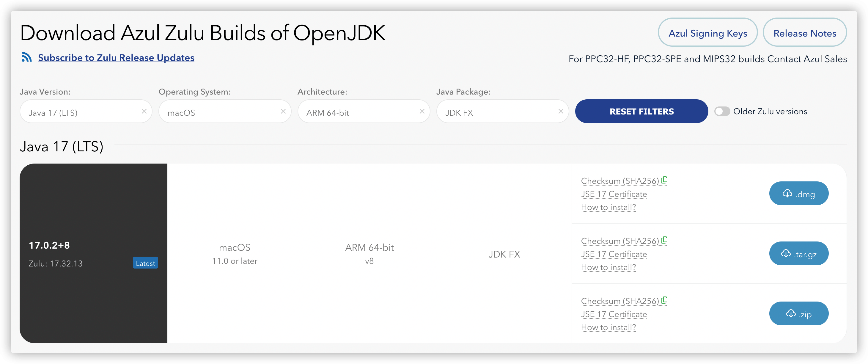Screen dimensions: 868x364
Task: Open Release Notes
Action: [x=805, y=33]
